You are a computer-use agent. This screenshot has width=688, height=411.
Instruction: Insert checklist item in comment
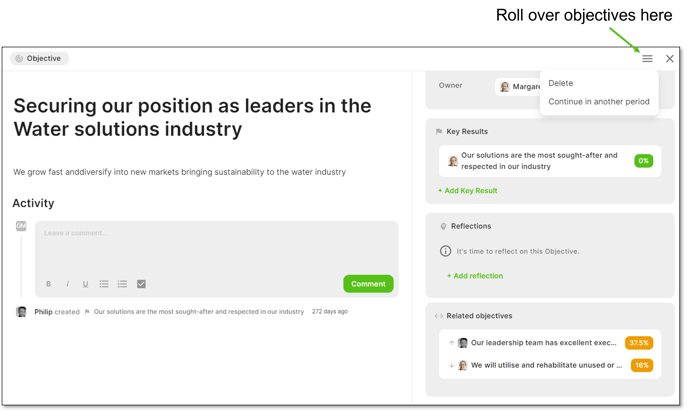coord(141,284)
